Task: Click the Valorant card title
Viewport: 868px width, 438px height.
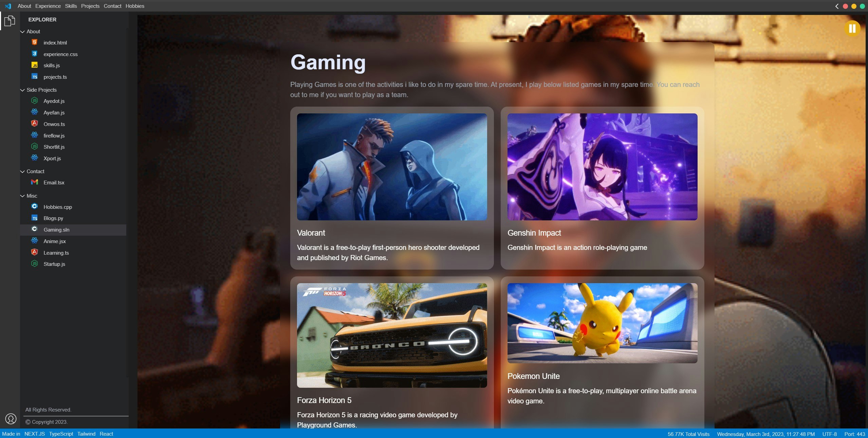Action: click(311, 233)
